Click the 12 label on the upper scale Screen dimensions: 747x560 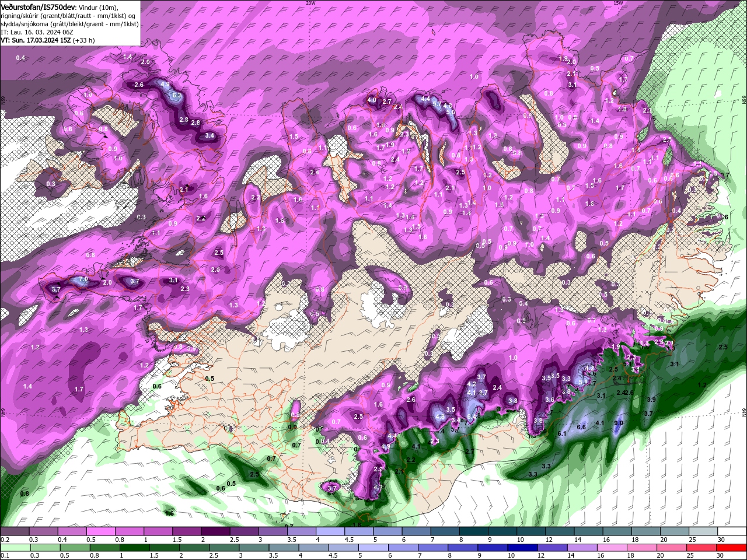click(549, 540)
